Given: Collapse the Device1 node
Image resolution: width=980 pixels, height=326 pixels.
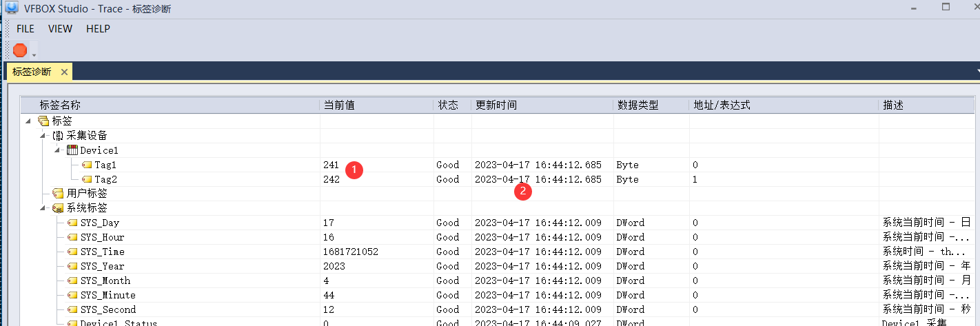Looking at the screenshot, I should pos(58,150).
